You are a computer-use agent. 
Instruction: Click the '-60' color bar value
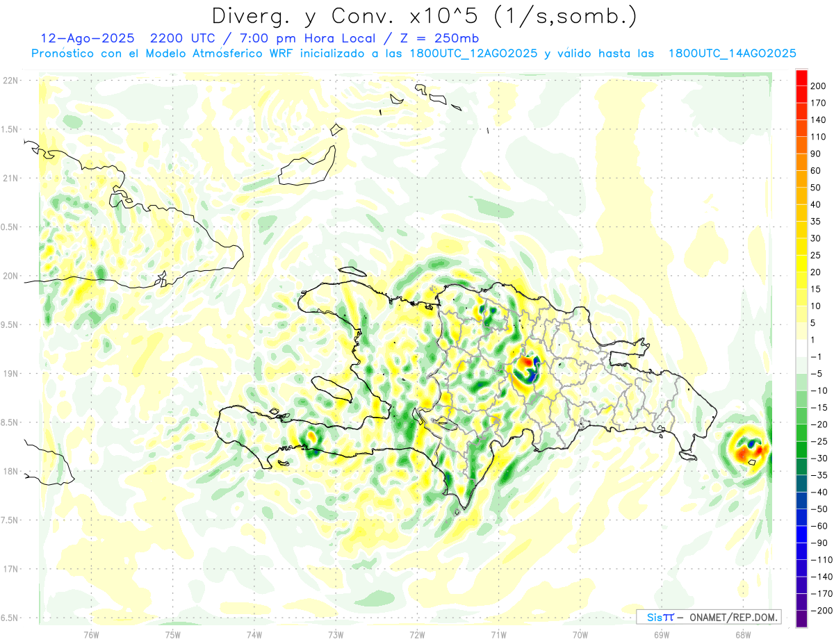(819, 526)
